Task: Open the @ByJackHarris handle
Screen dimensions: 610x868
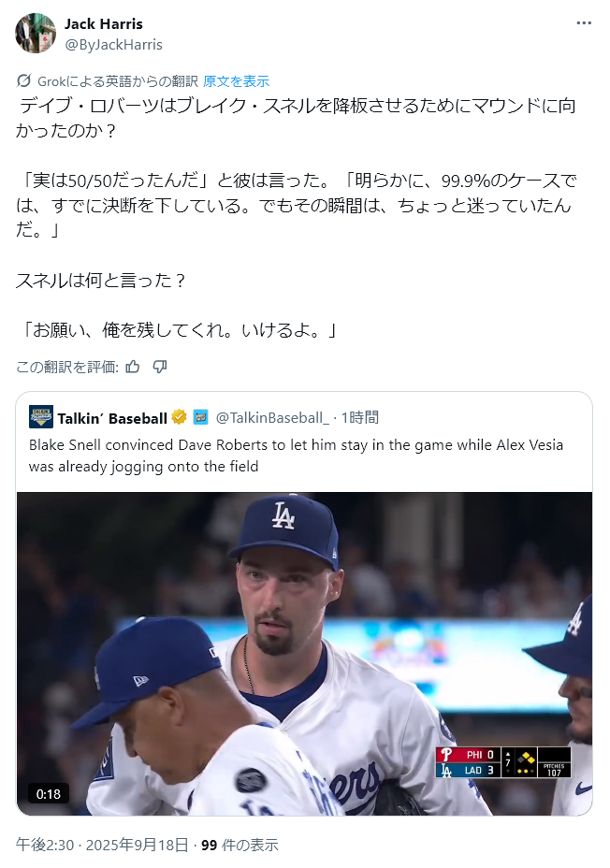Action: [113, 45]
